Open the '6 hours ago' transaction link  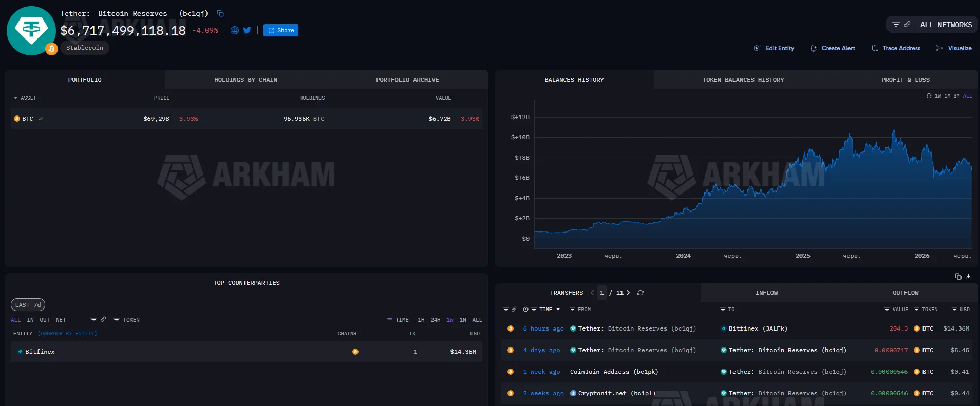click(x=543, y=328)
